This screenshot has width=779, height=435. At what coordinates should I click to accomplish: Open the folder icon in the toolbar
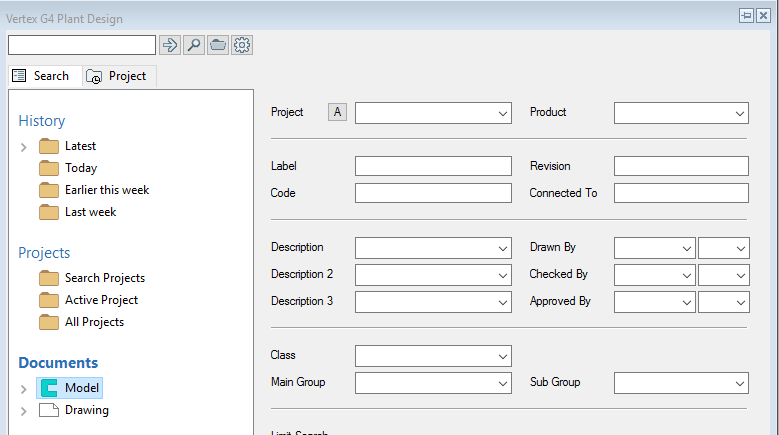[217, 45]
